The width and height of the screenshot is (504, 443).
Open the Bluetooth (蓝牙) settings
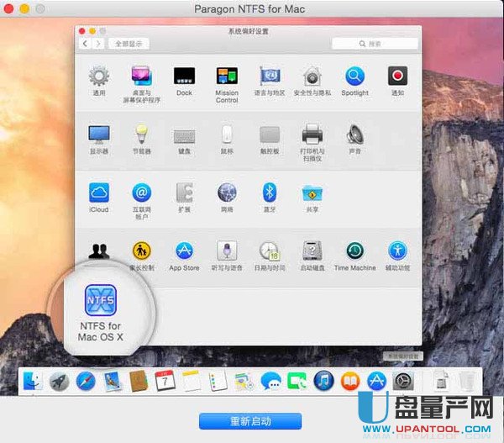coord(270,192)
